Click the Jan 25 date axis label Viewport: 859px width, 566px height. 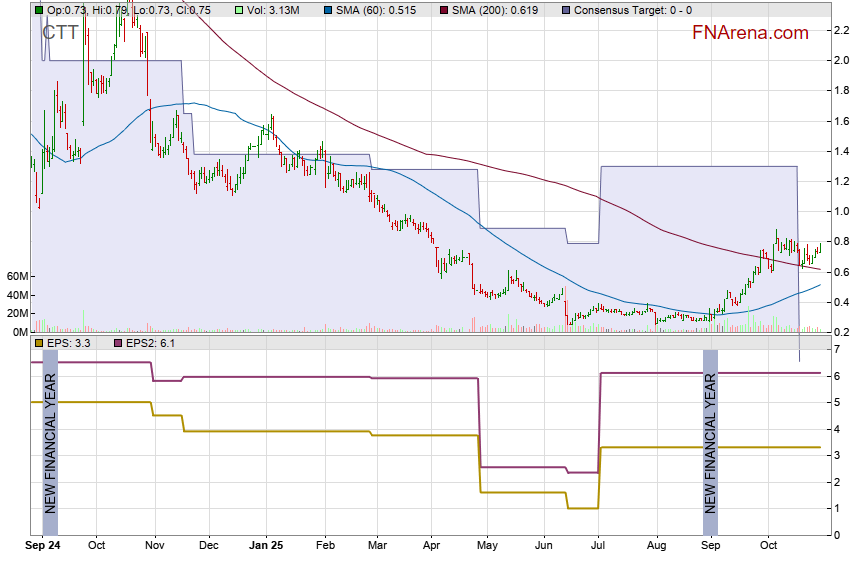point(266,546)
